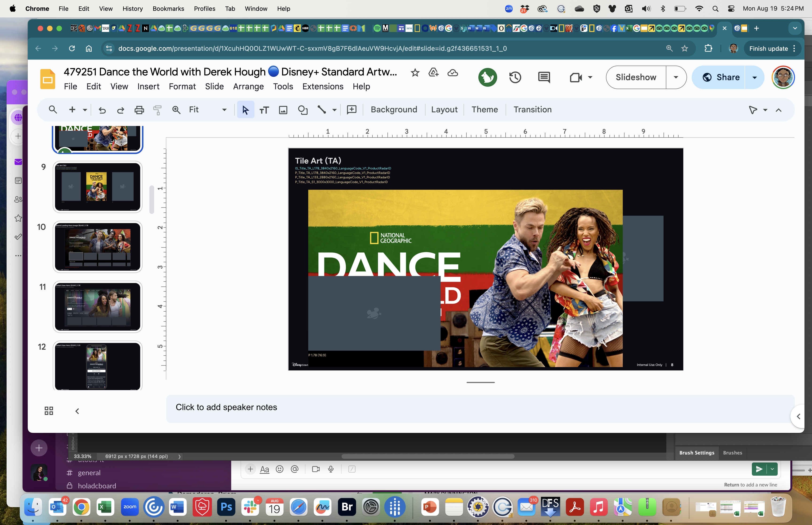Open the File menu in Slides
Viewport: 812px width, 525px height.
tap(70, 86)
